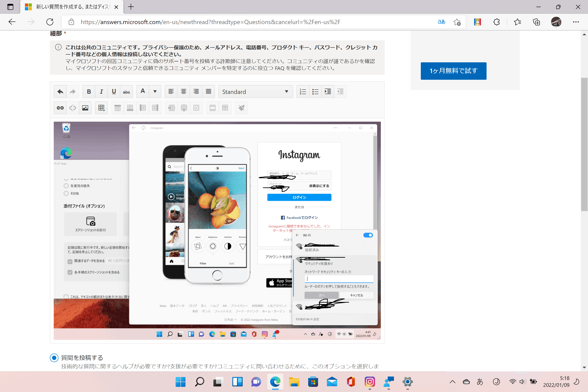
Task: Click the editor Undo arrow
Action: click(60, 92)
